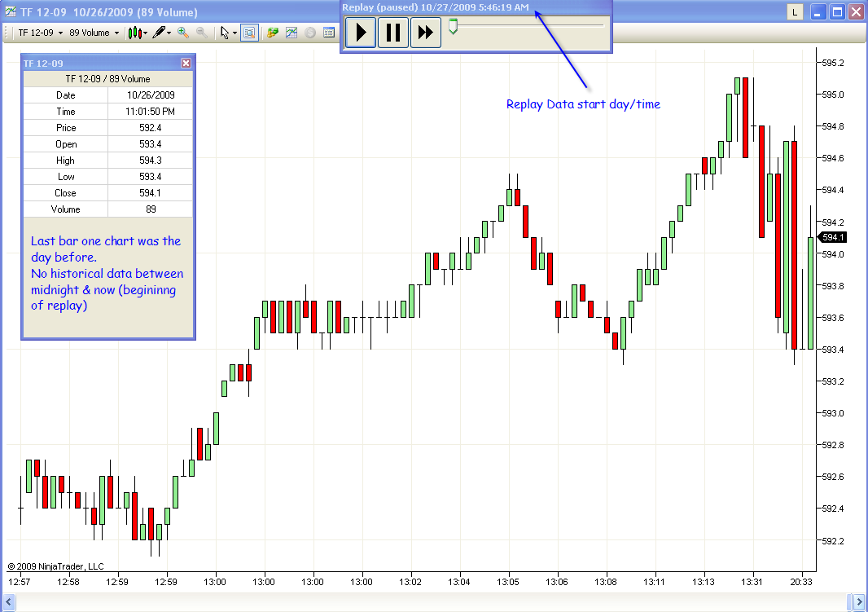Open the drawing tools dropdown arrow
This screenshot has height=612, width=868.
pyautogui.click(x=169, y=33)
